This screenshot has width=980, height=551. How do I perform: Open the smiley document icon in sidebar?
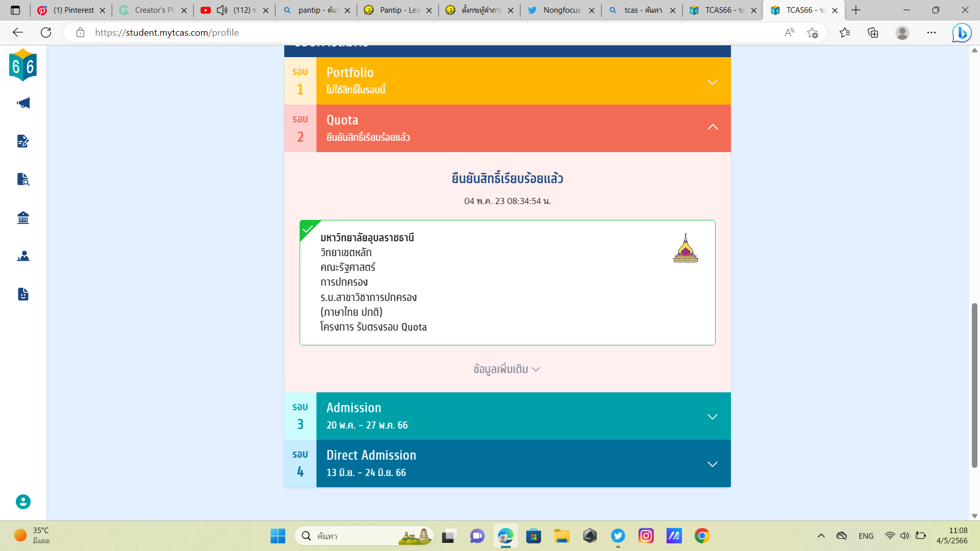[x=23, y=294]
